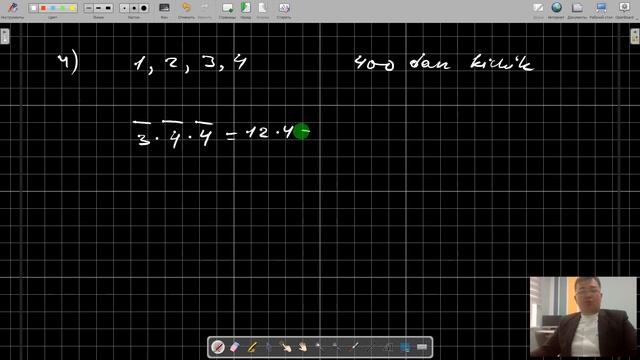The height and width of the screenshot is (360, 640).
Task: Erase the page contents
Action: coord(284,8)
